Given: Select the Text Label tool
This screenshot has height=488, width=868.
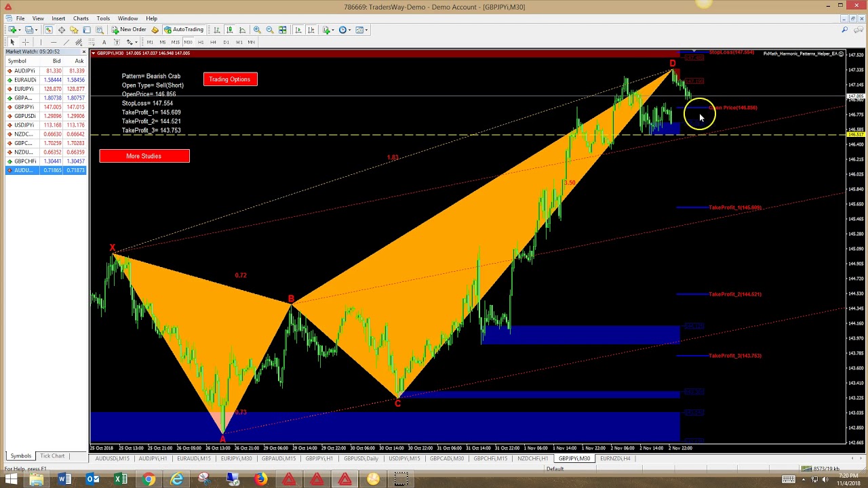Looking at the screenshot, I should [117, 42].
